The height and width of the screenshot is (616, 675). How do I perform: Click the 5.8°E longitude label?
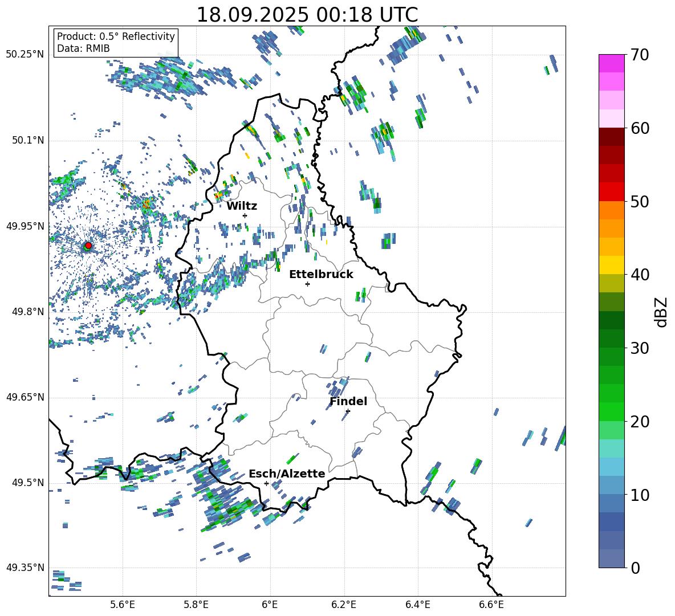[196, 605]
